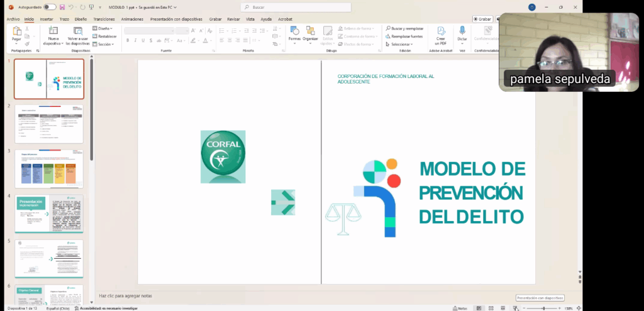Open the slide layout Diseño dropdown

[x=103, y=29]
